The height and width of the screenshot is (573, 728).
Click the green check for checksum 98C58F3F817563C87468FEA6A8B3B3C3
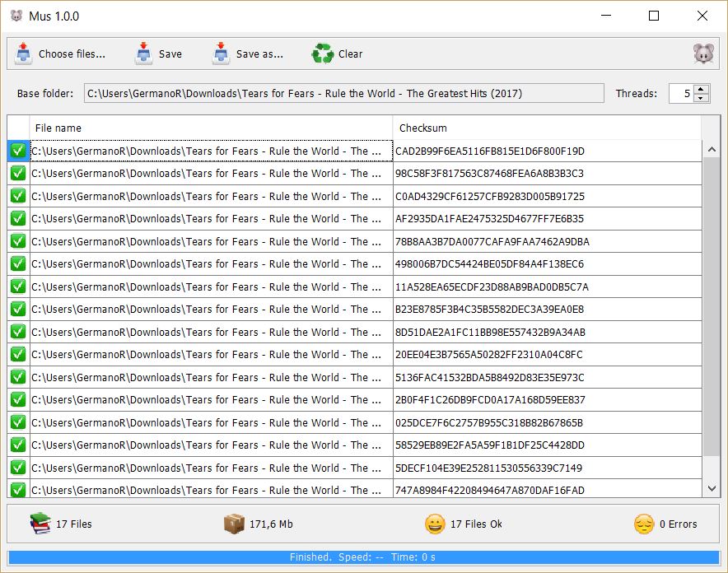18,174
